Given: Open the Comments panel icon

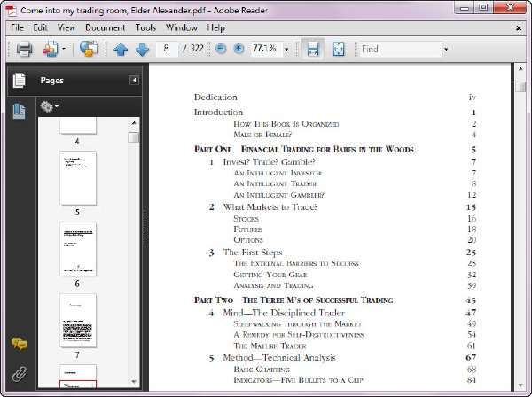Looking at the screenshot, I should point(20,344).
